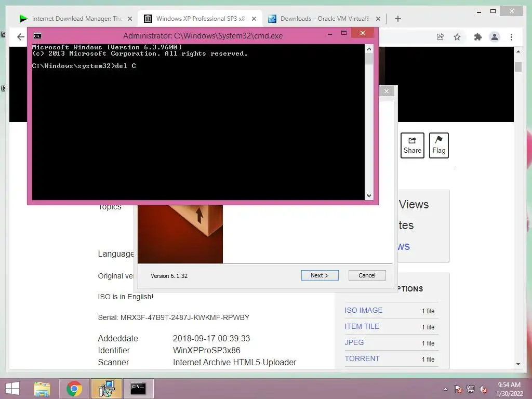The image size is (532, 399).
Task: Click the Internet Archive HTML5 Uploader text
Action: [x=234, y=362]
